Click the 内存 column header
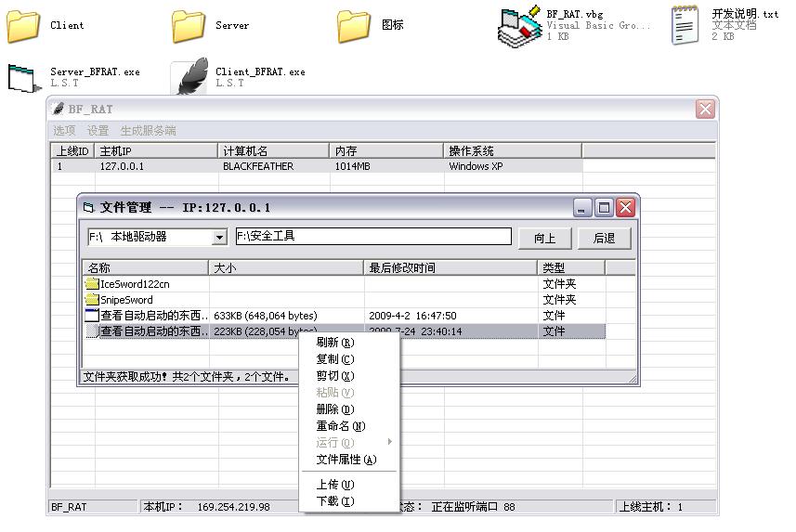Screen dimensions: 796x532 click(386, 150)
